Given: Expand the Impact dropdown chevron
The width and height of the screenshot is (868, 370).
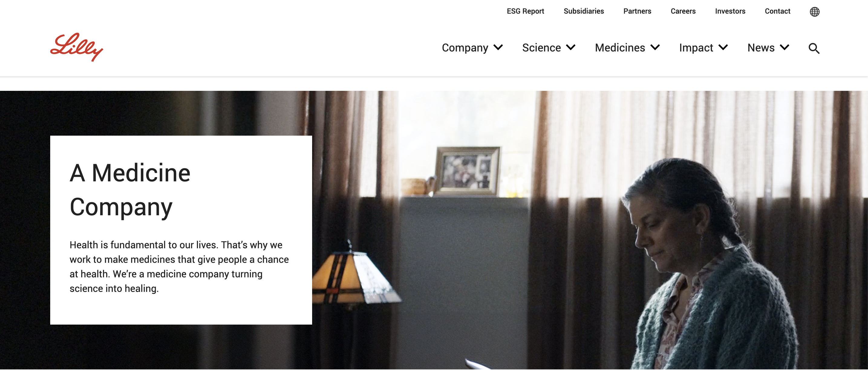Looking at the screenshot, I should [x=723, y=48].
